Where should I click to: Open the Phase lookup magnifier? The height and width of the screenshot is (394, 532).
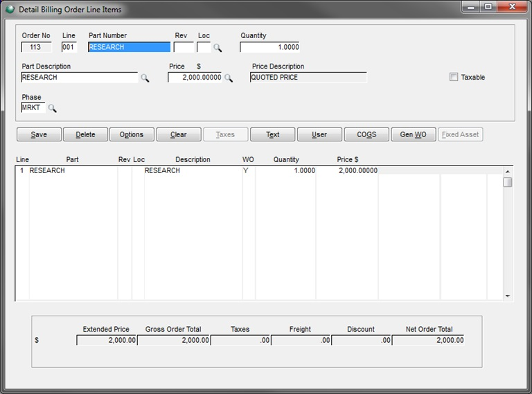pyautogui.click(x=52, y=109)
